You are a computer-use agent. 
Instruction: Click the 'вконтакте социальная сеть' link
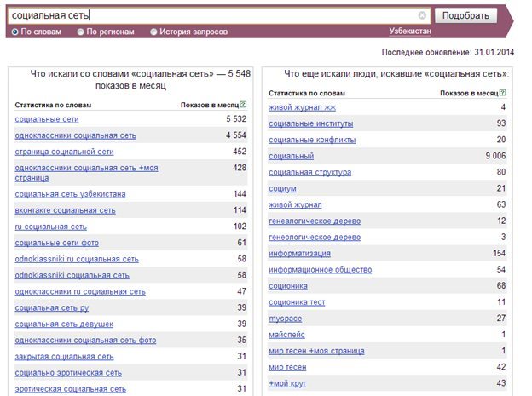point(65,210)
